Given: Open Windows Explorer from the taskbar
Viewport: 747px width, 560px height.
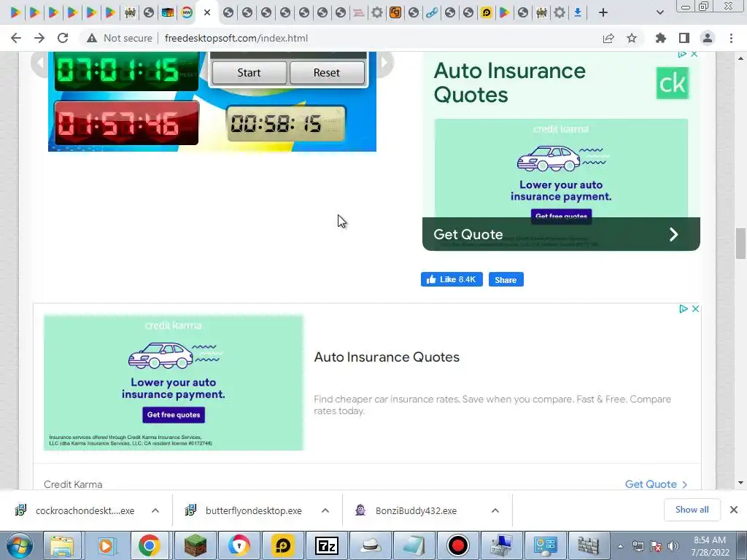Looking at the screenshot, I should [63, 545].
